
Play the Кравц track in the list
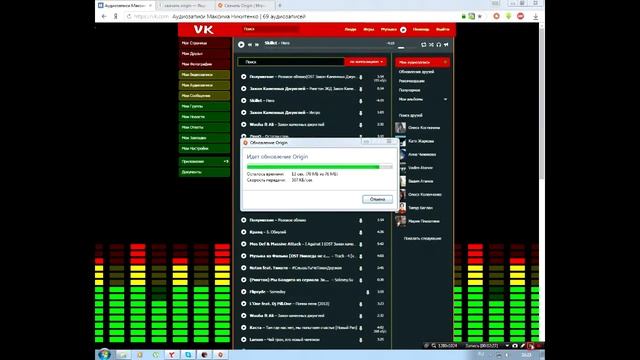[244, 232]
